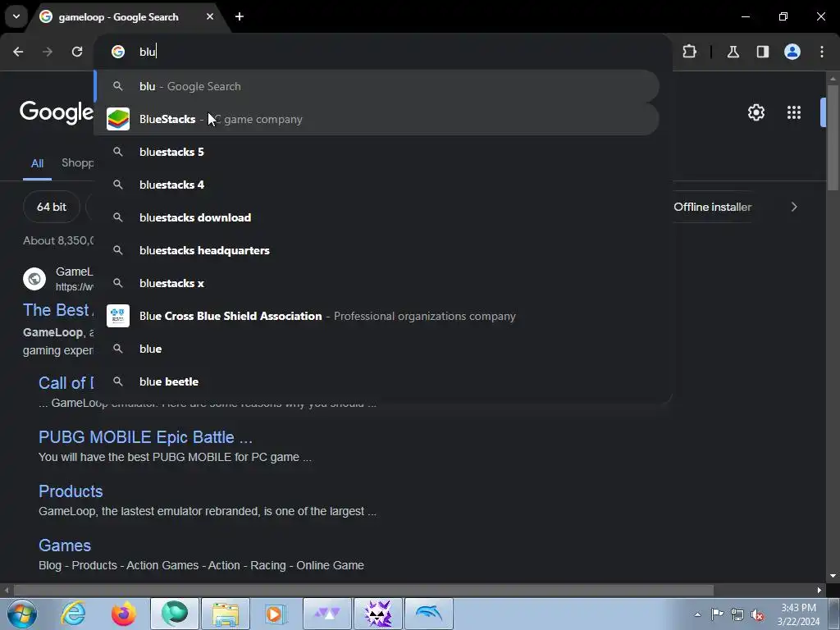This screenshot has width=840, height=630.
Task: Go back to the previous page
Action: (18, 52)
